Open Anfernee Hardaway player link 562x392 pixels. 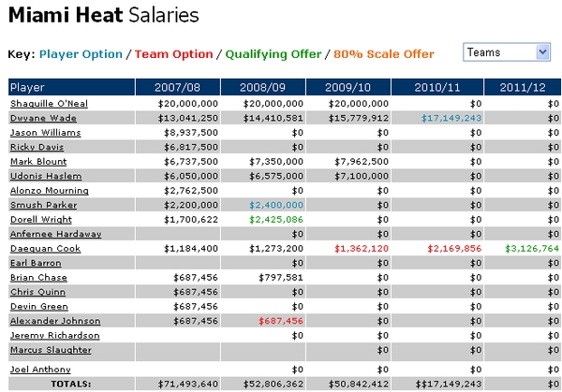[56, 234]
